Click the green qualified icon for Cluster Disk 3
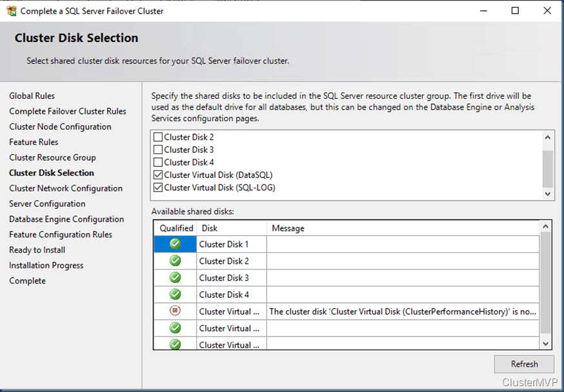 (175, 277)
